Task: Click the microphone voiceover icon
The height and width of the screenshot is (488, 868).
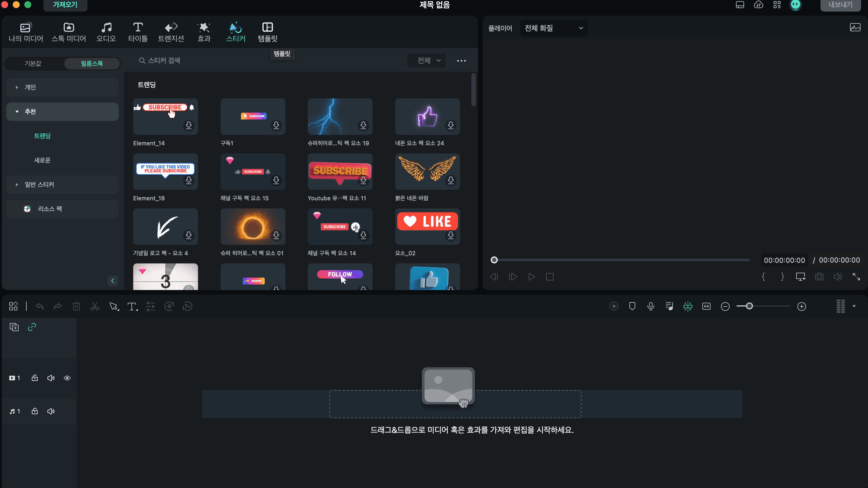Action: (x=651, y=306)
